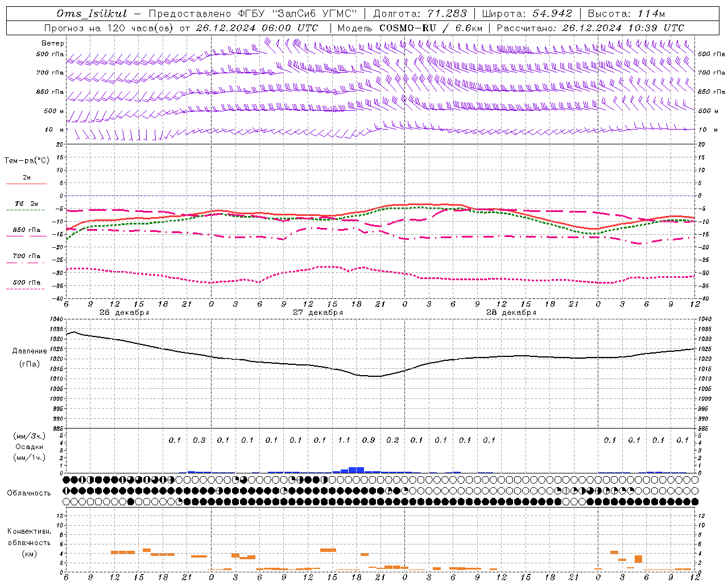Click the date label "28 декабря"

click(x=511, y=313)
